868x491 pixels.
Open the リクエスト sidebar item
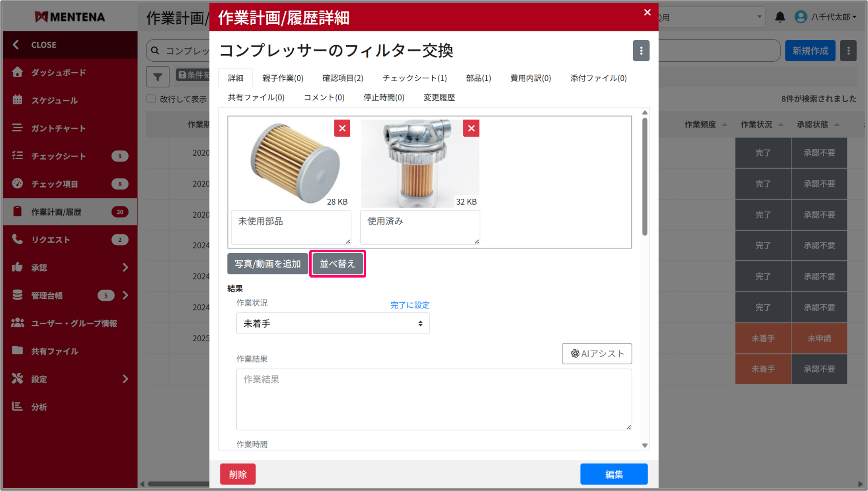51,240
